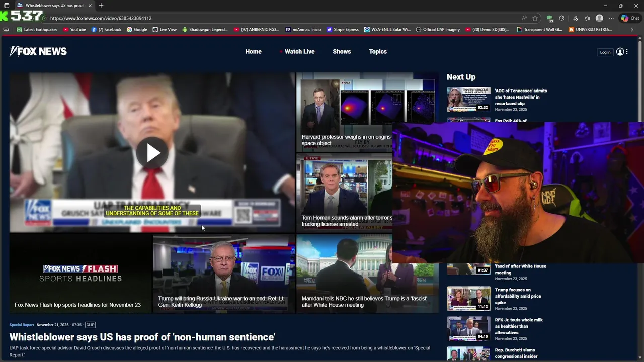Open the Topics menu item
The height and width of the screenshot is (362, 644).
pyautogui.click(x=378, y=51)
